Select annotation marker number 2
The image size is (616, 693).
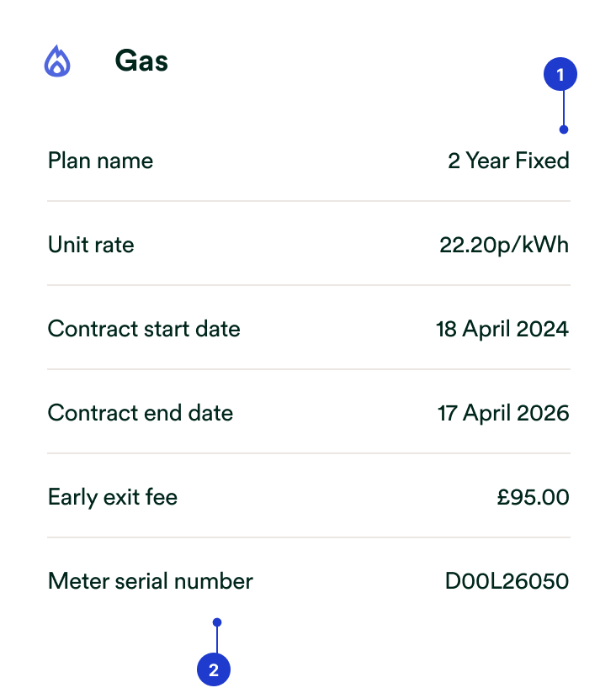(214, 670)
